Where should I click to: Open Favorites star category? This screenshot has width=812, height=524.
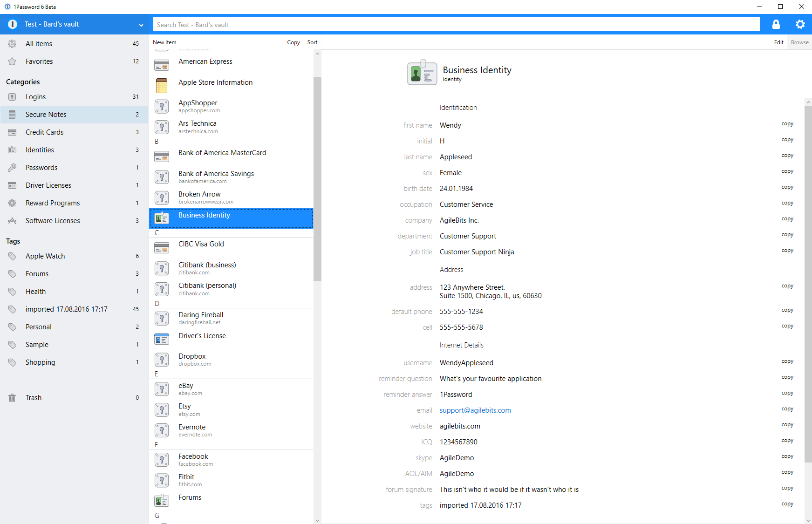75,61
